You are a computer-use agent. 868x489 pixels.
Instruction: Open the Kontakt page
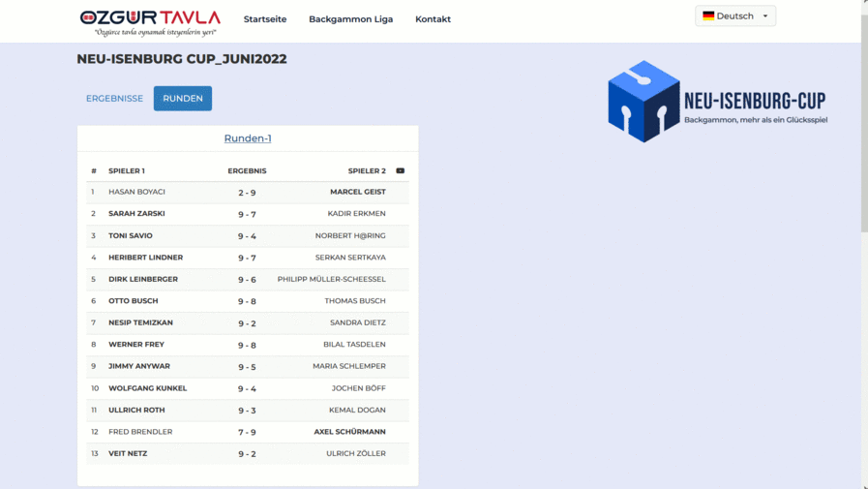(x=433, y=19)
